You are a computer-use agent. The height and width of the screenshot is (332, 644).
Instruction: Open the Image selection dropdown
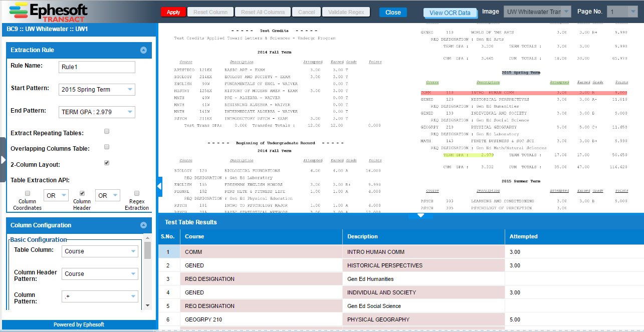pyautogui.click(x=537, y=12)
